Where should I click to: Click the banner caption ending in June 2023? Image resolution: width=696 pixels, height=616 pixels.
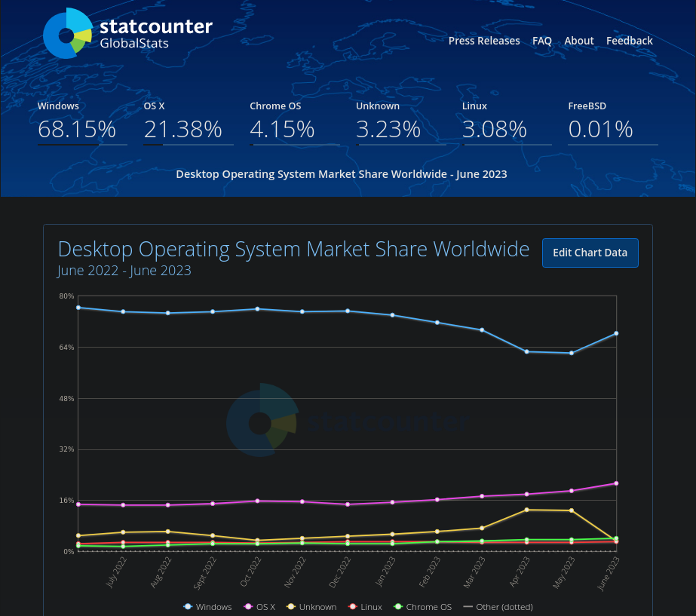pos(342,174)
